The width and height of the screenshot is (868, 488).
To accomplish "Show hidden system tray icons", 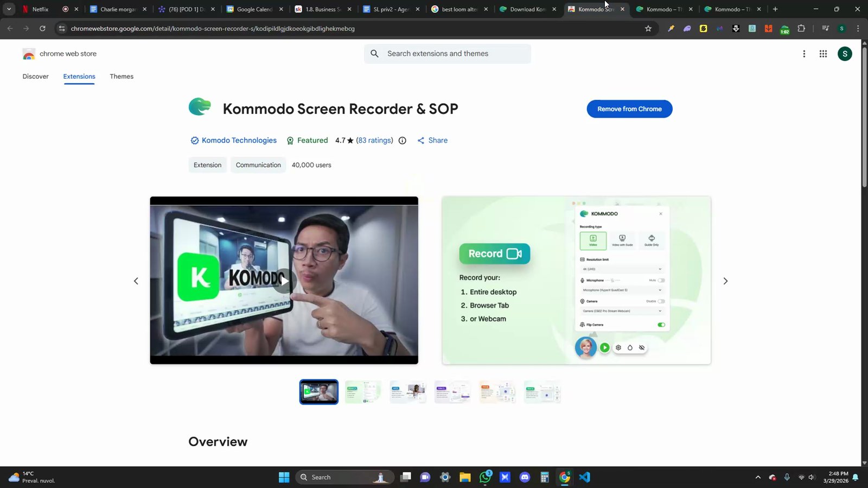I will pos(758,477).
